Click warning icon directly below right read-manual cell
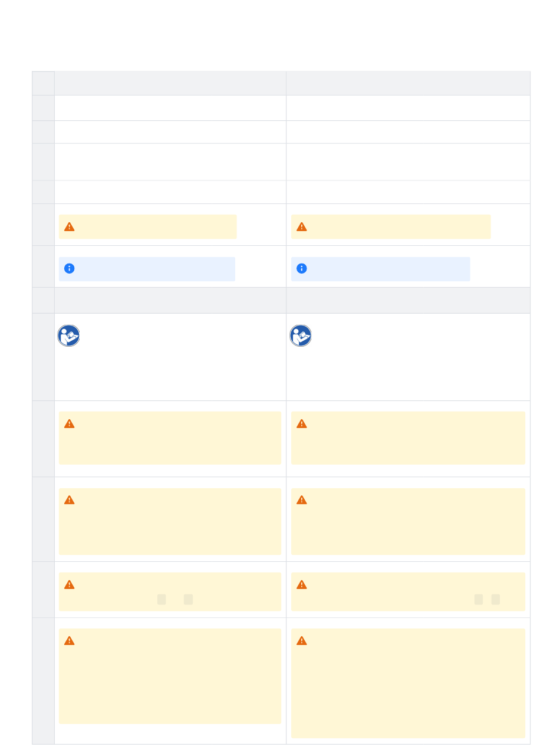The image size is (560, 747). 302,423
